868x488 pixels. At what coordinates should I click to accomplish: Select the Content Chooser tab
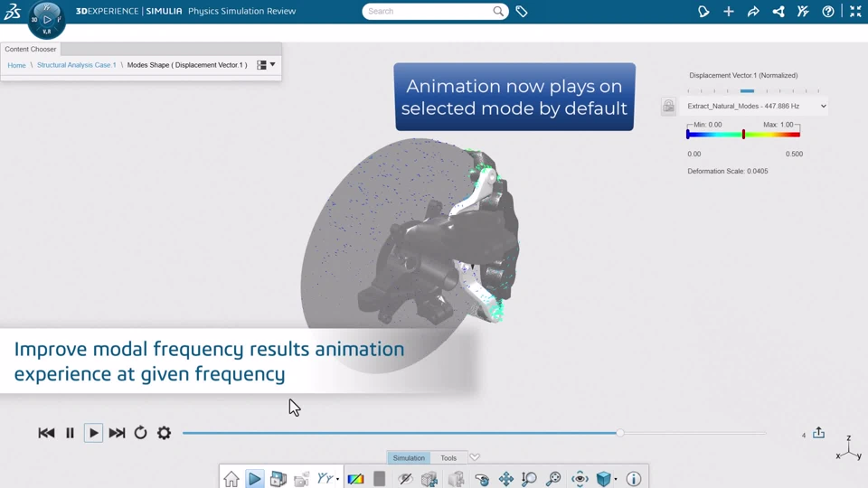(31, 49)
